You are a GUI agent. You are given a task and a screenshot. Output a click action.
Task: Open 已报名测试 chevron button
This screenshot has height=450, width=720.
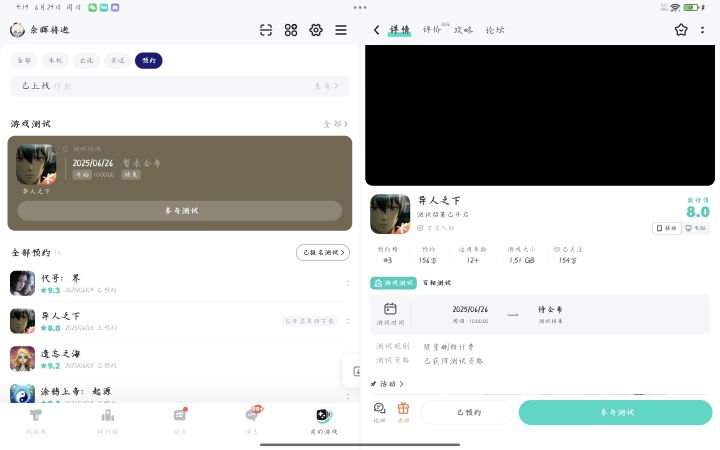pyautogui.click(x=323, y=253)
